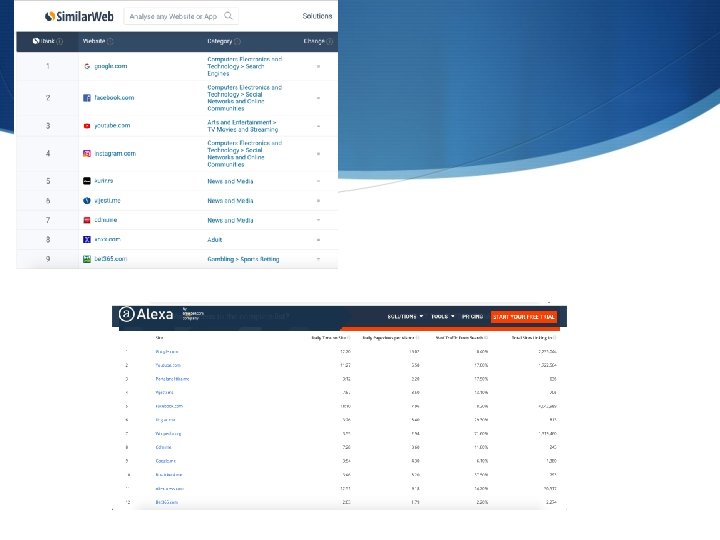Focus the Analyse any Website or App field
720x540 pixels.
tap(181, 16)
